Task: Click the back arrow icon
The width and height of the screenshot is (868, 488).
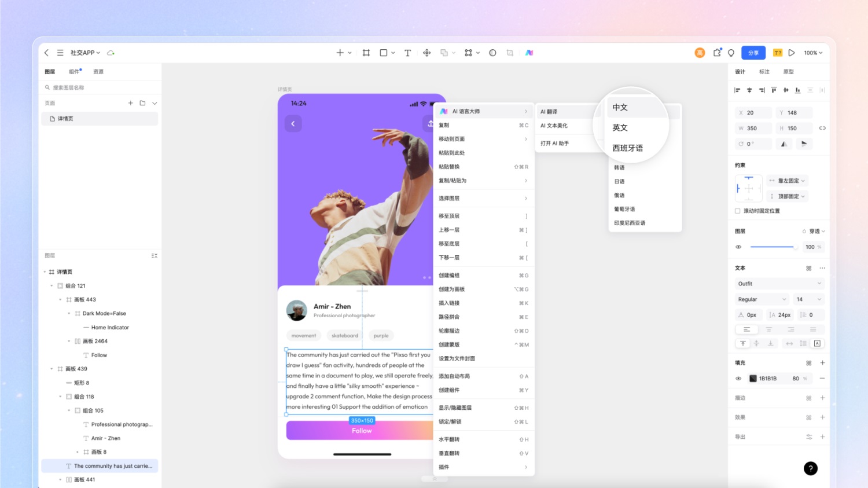Action: click(x=47, y=53)
